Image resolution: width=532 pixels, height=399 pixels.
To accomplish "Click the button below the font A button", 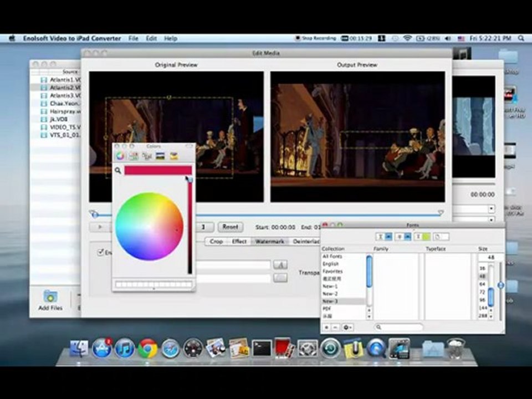I will [x=280, y=278].
